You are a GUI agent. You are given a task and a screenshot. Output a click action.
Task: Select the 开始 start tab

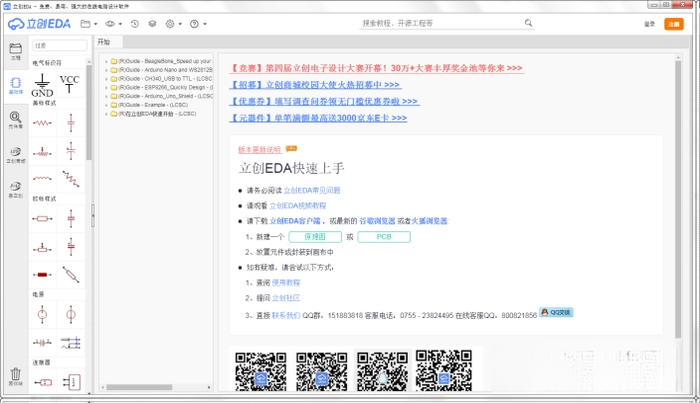[x=108, y=42]
